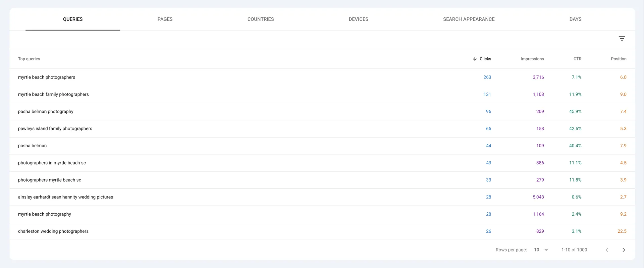The width and height of the screenshot is (644, 268).
Task: Switch to the Queries tab
Action: click(x=73, y=19)
